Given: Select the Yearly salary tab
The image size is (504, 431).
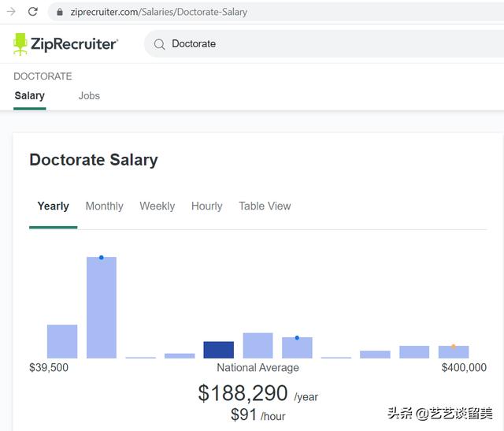Looking at the screenshot, I should pos(54,206).
